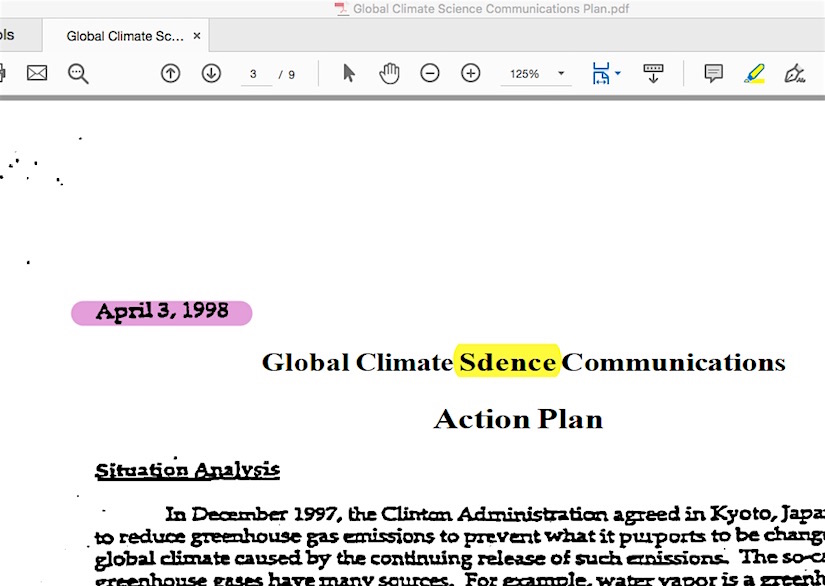Image resolution: width=825 pixels, height=586 pixels.
Task: Toggle the yellow highlighter tool
Action: pyautogui.click(x=754, y=73)
